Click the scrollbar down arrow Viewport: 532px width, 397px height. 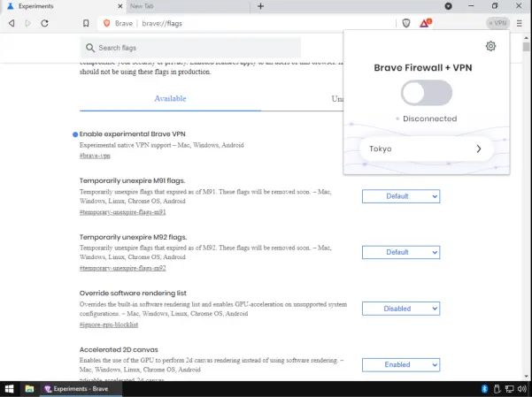click(x=526, y=377)
